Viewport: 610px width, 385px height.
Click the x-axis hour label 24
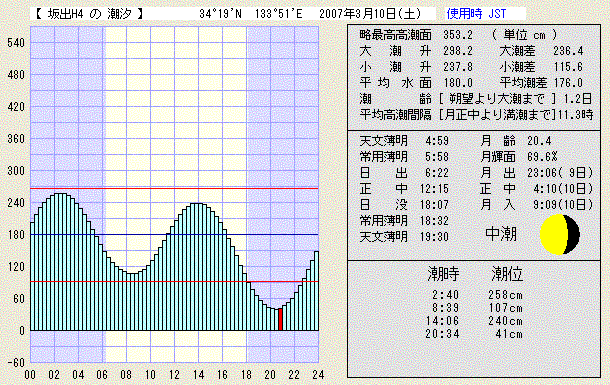[318, 375]
